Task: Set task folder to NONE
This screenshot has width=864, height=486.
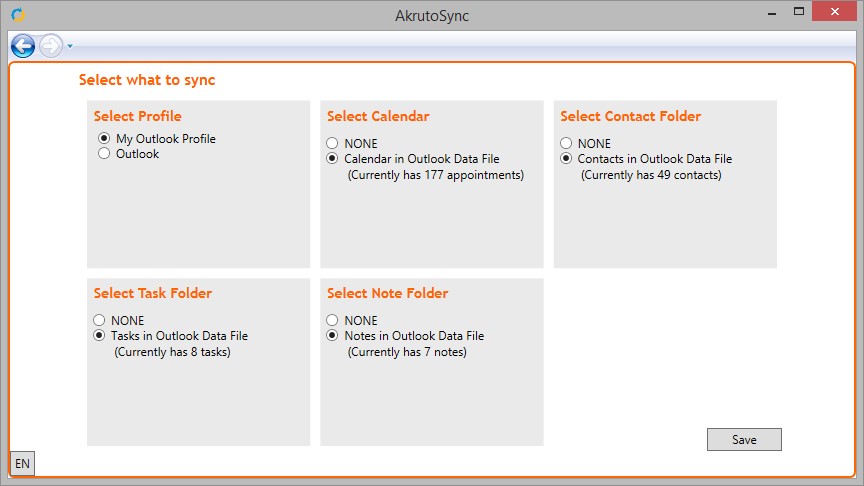Action: click(100, 321)
